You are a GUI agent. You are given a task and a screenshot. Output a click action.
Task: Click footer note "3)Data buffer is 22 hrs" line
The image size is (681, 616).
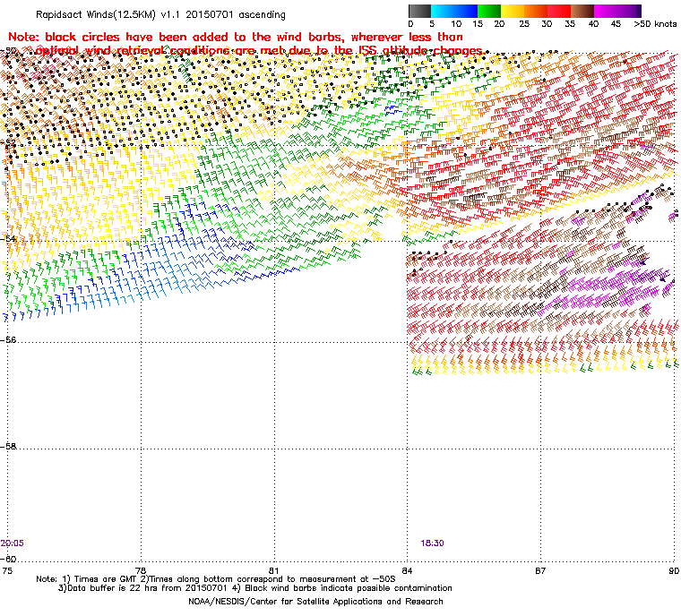tap(255, 588)
